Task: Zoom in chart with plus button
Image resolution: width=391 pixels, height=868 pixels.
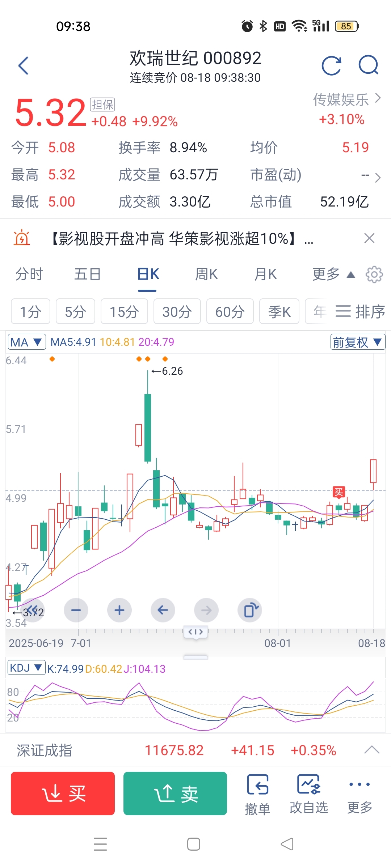Action: pyautogui.click(x=119, y=610)
